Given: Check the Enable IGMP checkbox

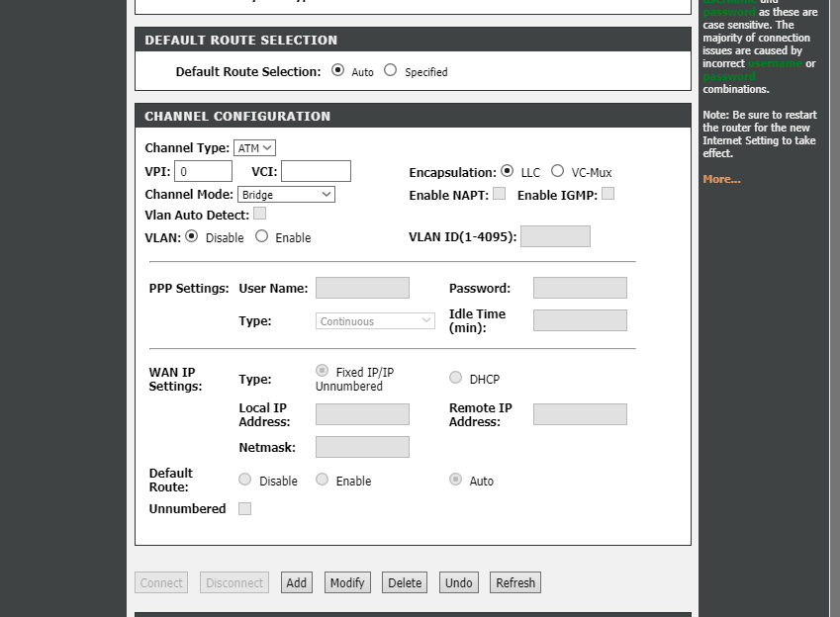Looking at the screenshot, I should click(608, 194).
